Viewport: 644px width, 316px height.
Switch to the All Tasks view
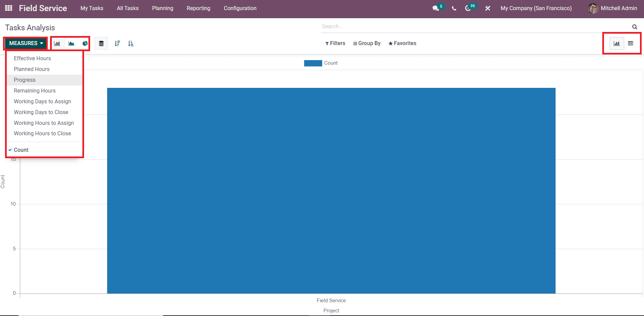pyautogui.click(x=127, y=8)
